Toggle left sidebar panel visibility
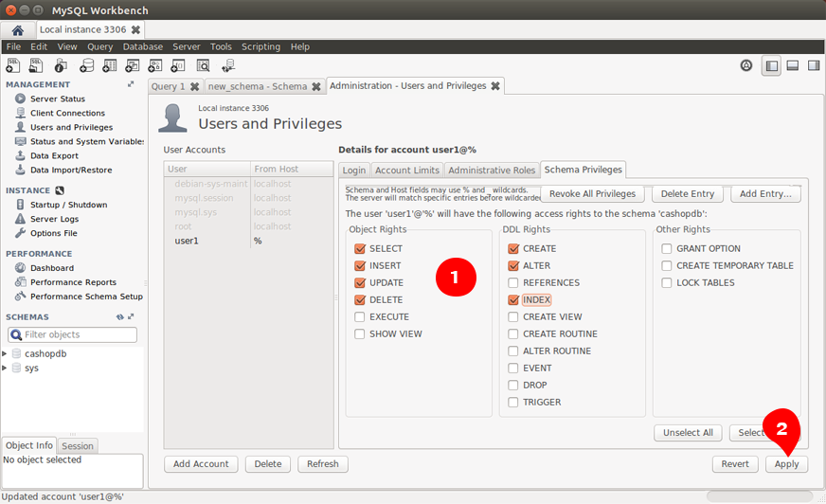 point(771,65)
